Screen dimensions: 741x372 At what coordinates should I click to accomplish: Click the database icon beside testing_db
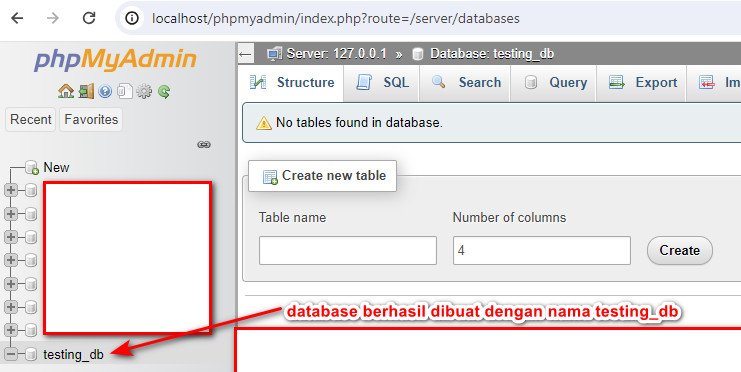tap(31, 354)
